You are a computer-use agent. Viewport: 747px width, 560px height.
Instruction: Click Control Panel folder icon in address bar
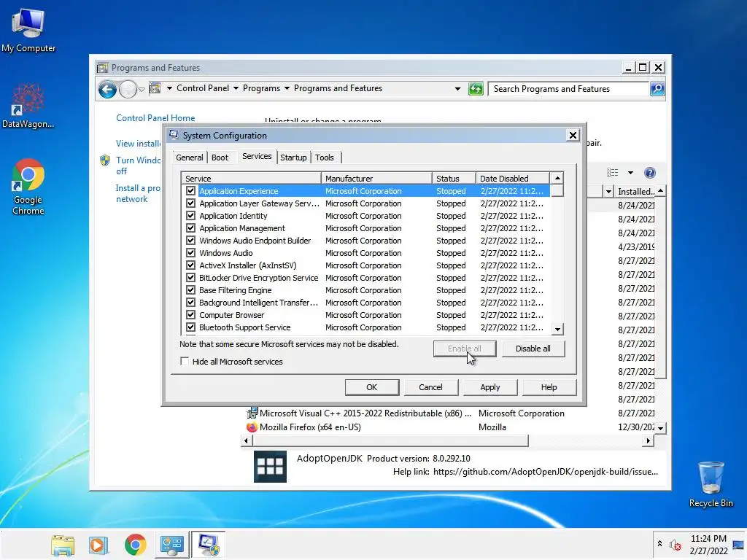click(155, 88)
